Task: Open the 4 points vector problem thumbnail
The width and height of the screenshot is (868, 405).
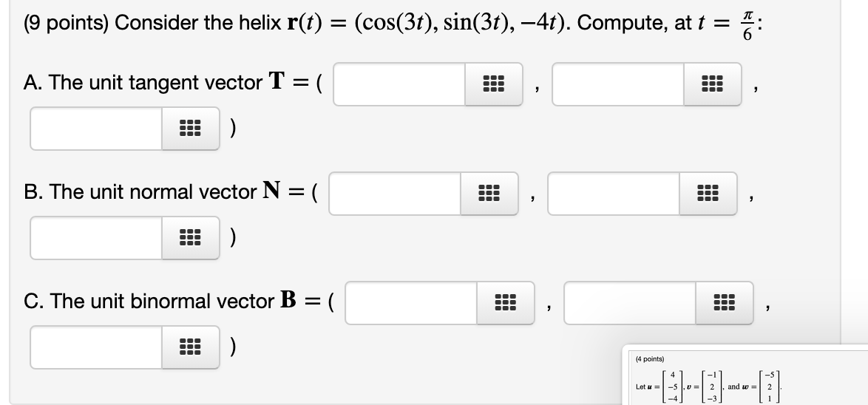Action: point(745,375)
